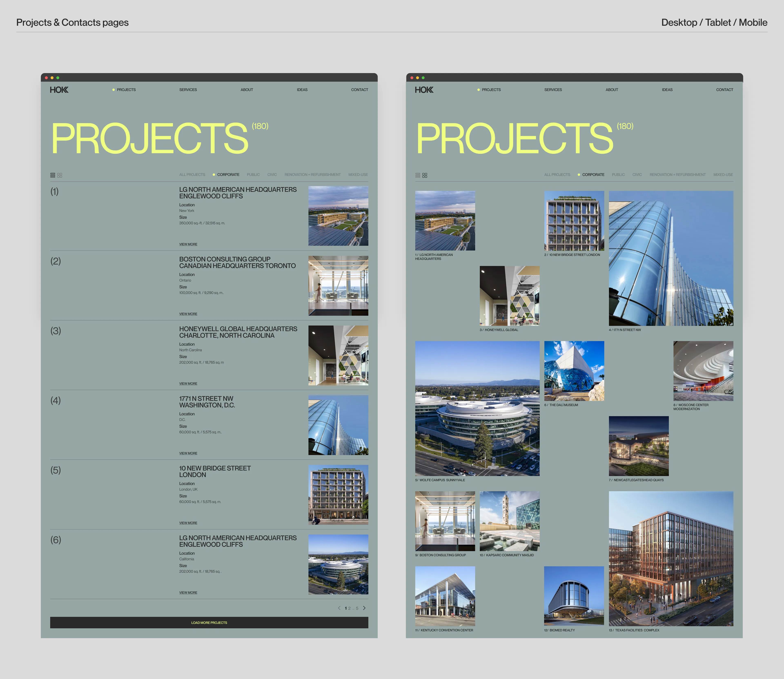The height and width of the screenshot is (679, 784).
Task: Go to next page with right chevron
Action: [364, 608]
